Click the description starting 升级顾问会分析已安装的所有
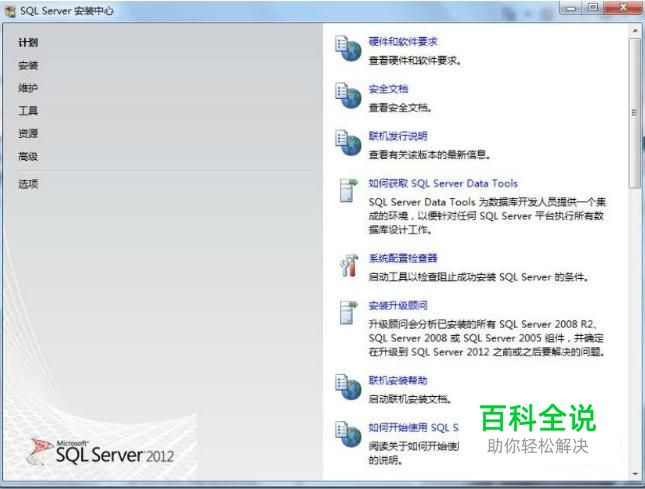645x489 pixels. tap(486, 338)
